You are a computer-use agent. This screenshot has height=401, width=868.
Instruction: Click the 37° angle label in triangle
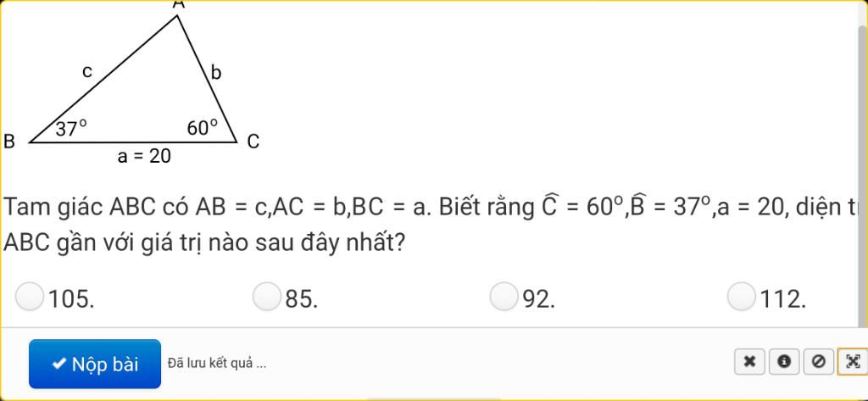pos(71,129)
